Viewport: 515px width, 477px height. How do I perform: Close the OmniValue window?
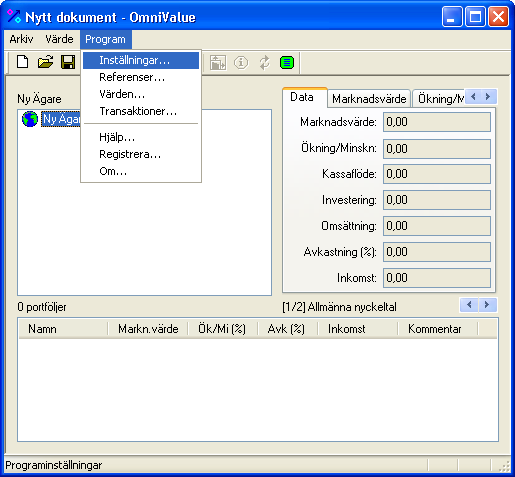click(x=498, y=16)
